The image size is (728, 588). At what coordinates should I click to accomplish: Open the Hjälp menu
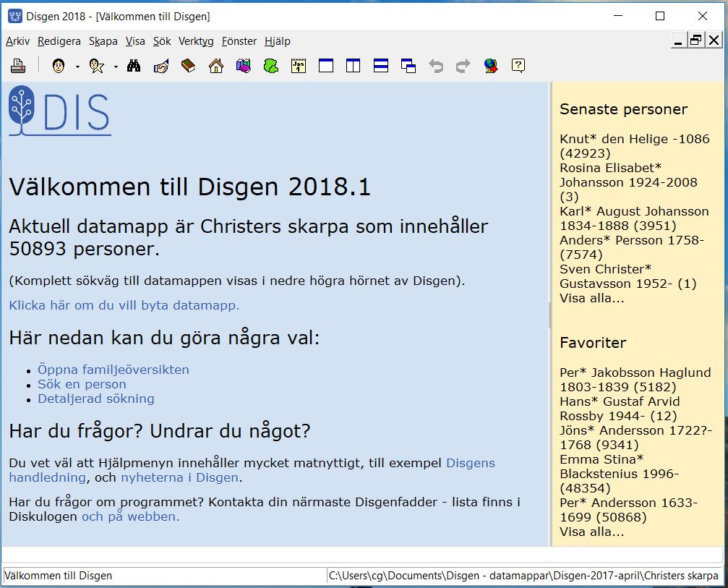tap(278, 41)
